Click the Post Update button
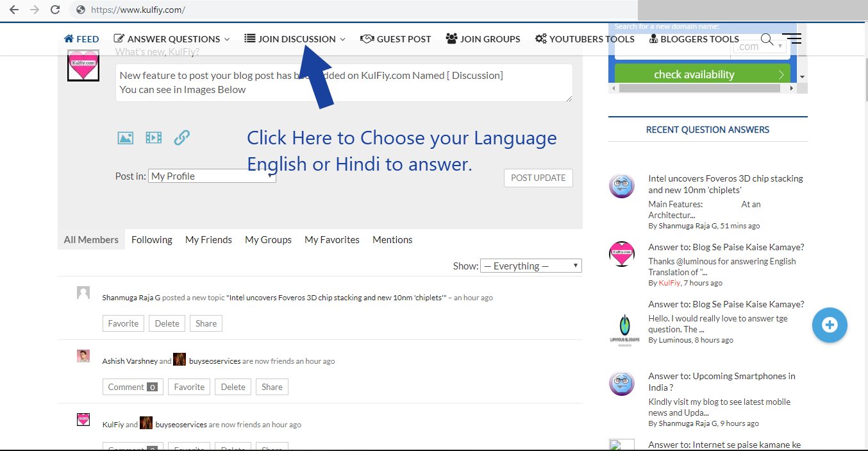This screenshot has width=868, height=451. [538, 178]
